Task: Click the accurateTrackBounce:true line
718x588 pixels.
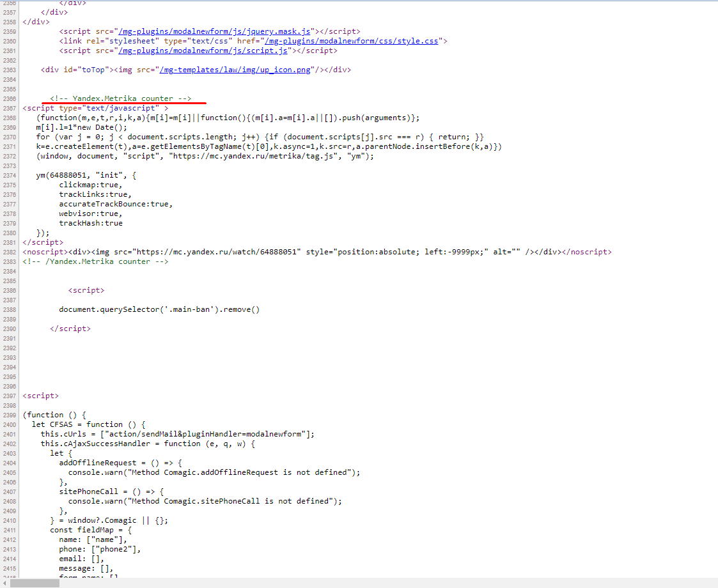Action: [116, 204]
